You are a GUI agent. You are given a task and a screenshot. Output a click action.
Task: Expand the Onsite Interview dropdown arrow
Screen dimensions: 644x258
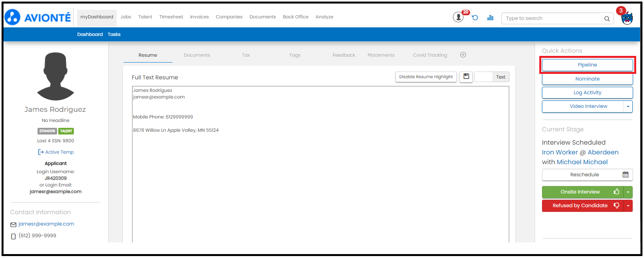628,192
